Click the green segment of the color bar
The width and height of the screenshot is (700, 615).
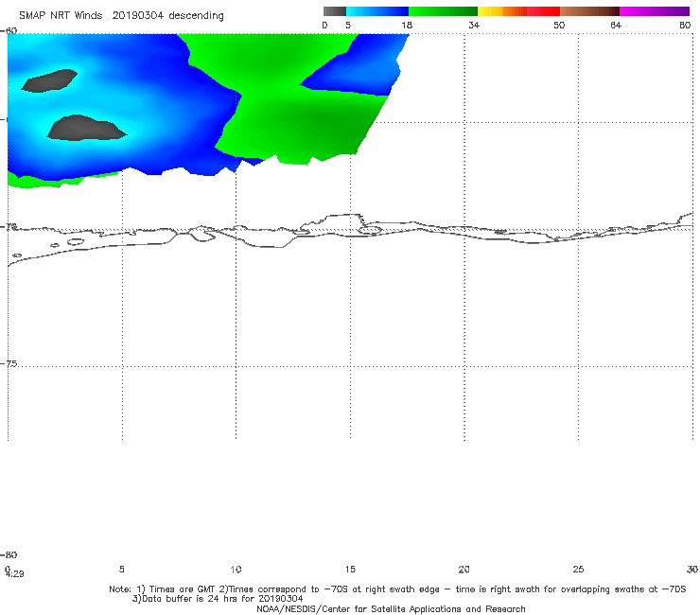point(443,11)
